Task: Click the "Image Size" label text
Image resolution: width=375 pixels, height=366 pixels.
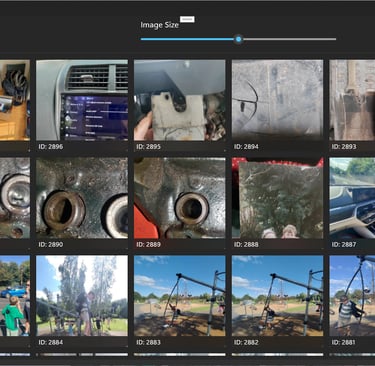Action: [x=160, y=25]
